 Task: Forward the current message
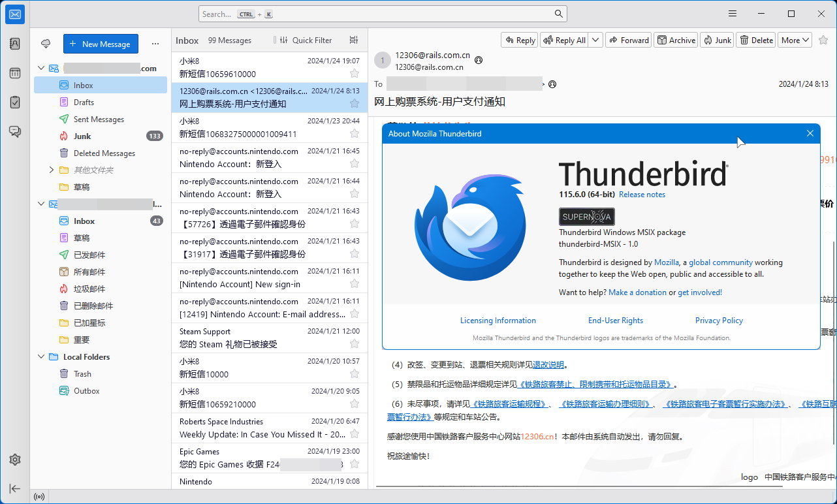click(628, 40)
